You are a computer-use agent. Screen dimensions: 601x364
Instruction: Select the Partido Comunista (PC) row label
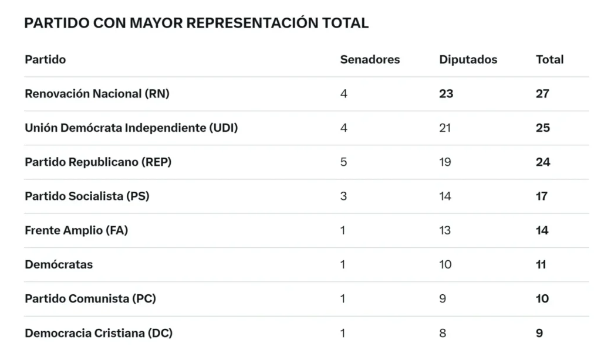(90, 299)
